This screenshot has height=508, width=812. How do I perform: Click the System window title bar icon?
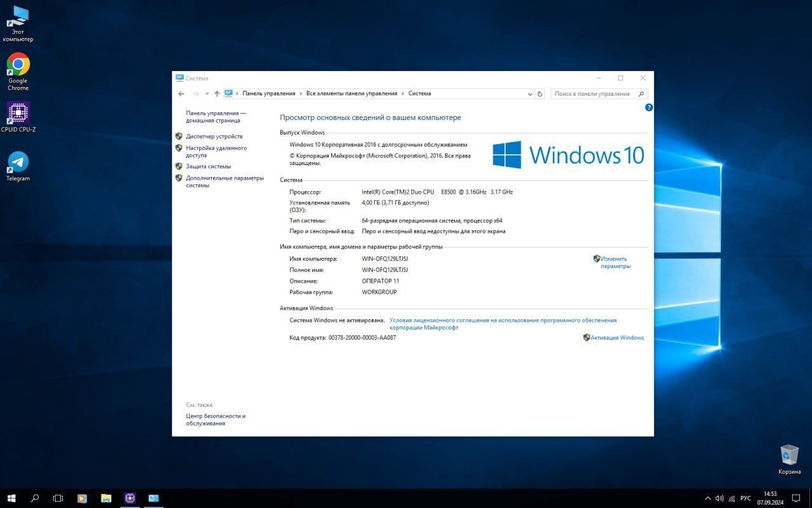coord(180,78)
